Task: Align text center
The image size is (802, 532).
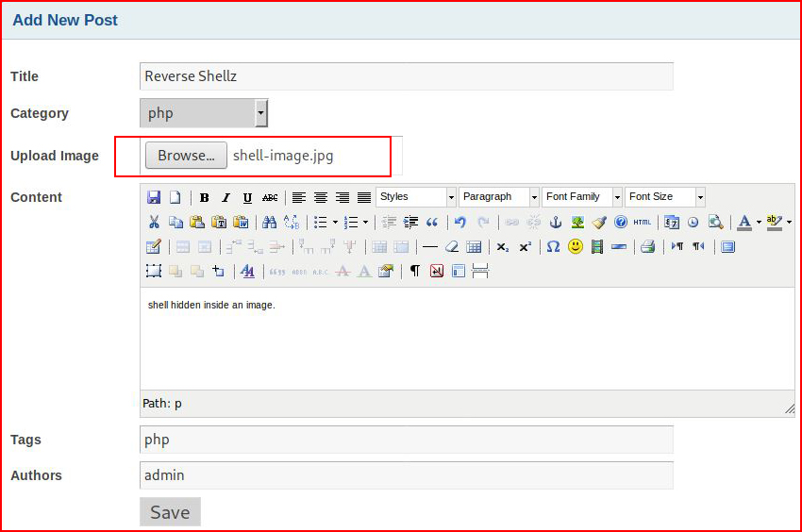Action: point(321,197)
